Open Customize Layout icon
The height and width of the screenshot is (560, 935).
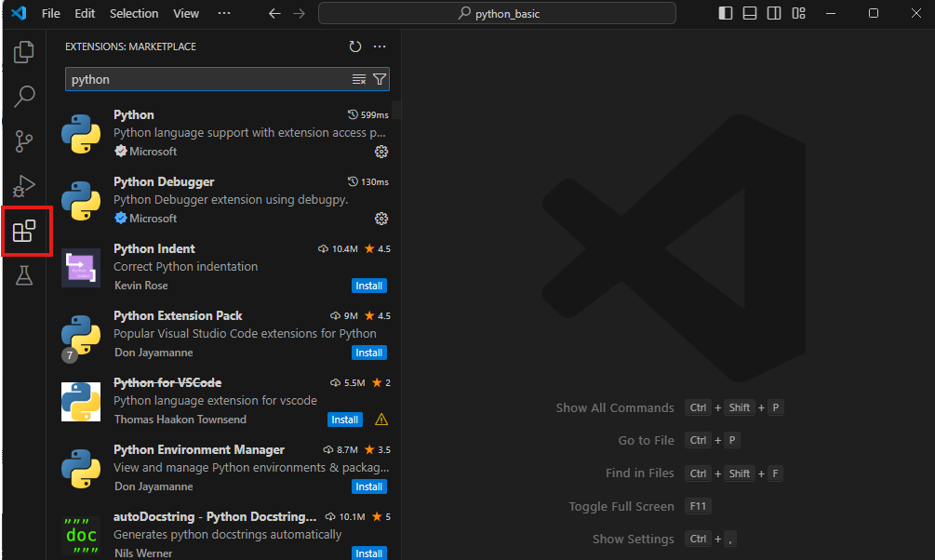tap(798, 13)
